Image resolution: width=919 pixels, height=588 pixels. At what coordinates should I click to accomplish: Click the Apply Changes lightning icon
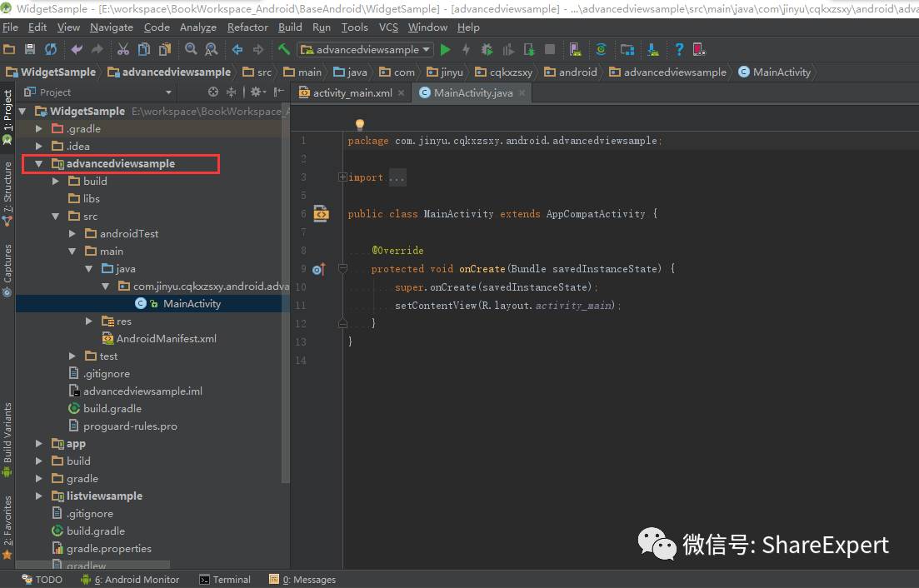tap(466, 50)
